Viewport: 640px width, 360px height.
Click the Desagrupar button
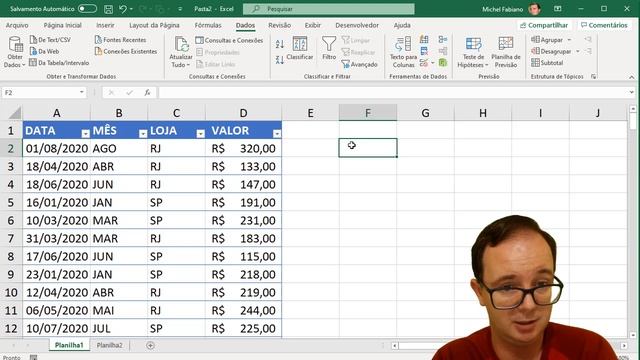551,51
